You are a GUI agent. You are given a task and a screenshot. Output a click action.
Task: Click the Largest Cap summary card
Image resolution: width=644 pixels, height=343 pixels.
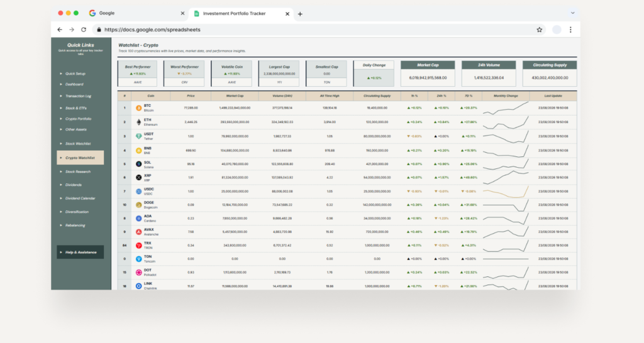279,74
